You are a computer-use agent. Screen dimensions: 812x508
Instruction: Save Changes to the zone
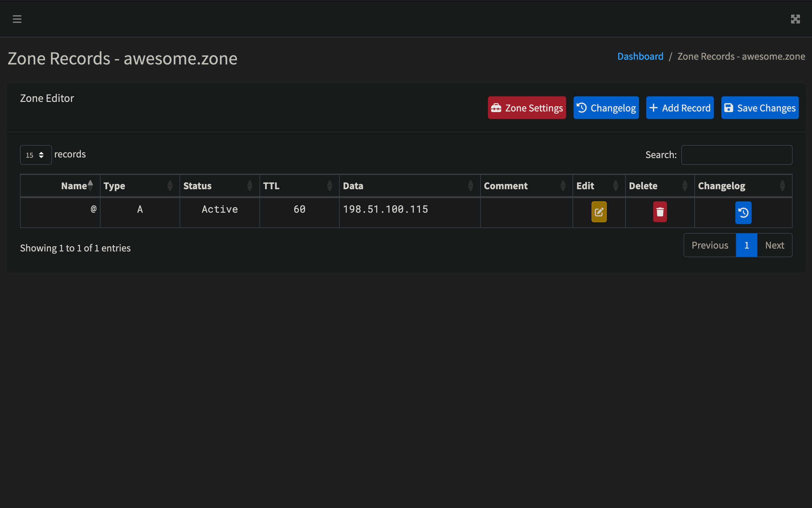click(760, 108)
